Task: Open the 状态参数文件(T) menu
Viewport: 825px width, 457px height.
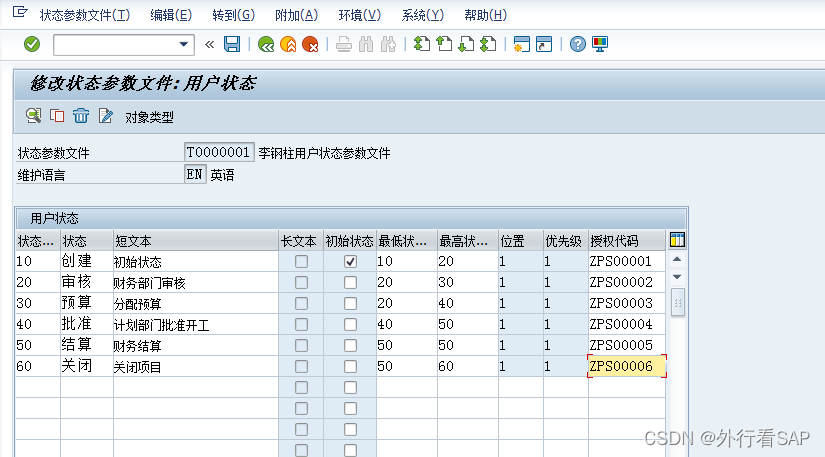Action: pyautogui.click(x=85, y=15)
